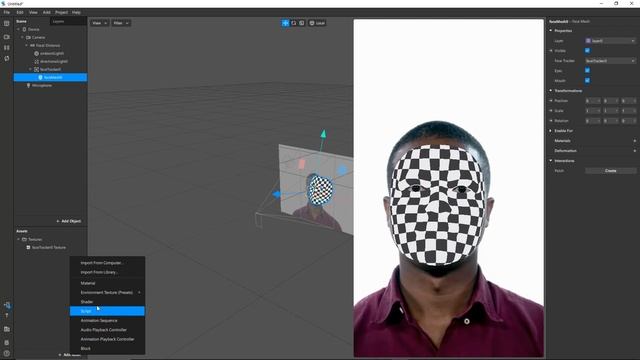Viewport: 640px width, 360px height.
Task: Open Environment Texture (Presets) submenu
Action: coord(107,292)
